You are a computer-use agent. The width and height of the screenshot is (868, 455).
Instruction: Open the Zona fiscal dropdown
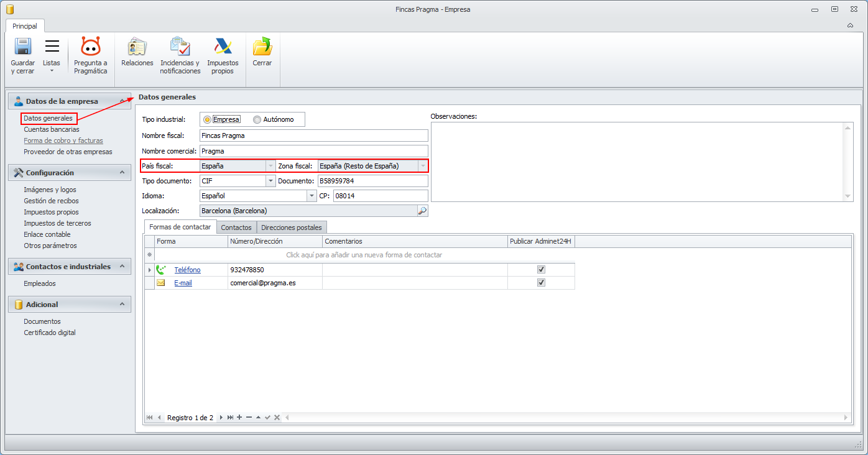tap(423, 166)
